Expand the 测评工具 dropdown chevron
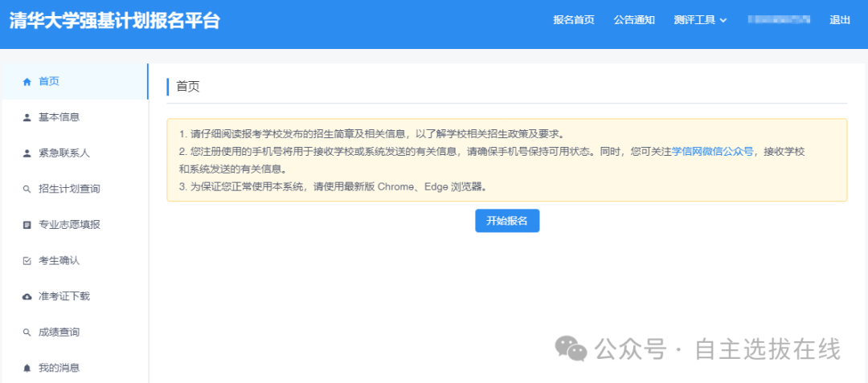The width and height of the screenshot is (868, 383). (x=723, y=20)
